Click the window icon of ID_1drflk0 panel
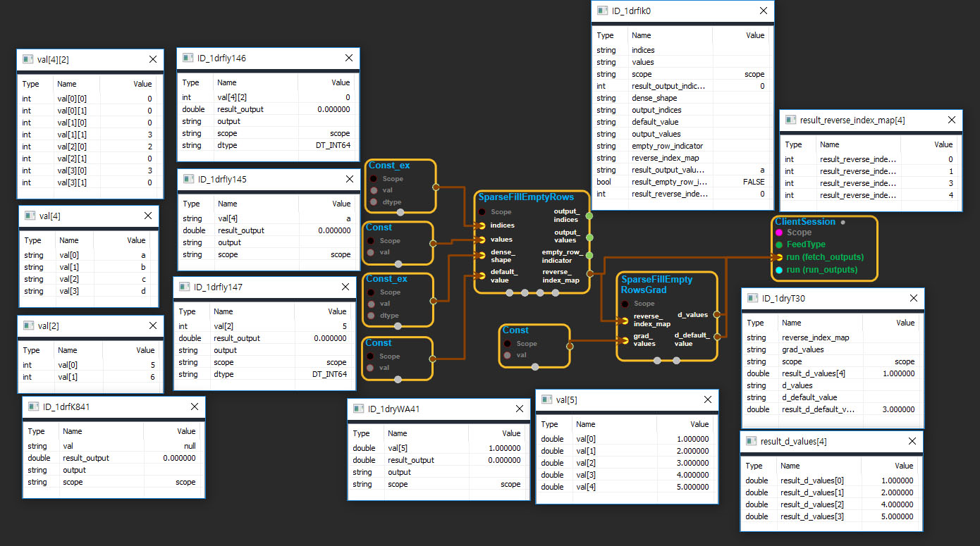Viewport: 980px width, 546px height. pyautogui.click(x=602, y=11)
